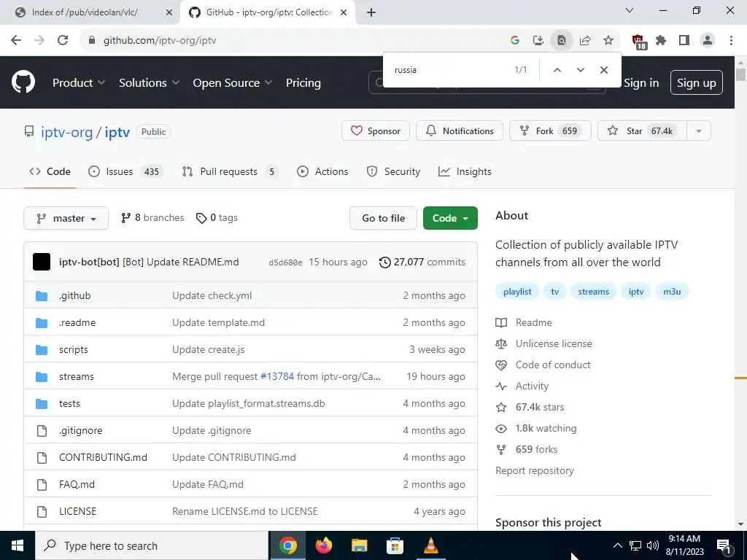Screen dimensions: 747x560
Task: Open the 8 branches link
Action: [152, 217]
